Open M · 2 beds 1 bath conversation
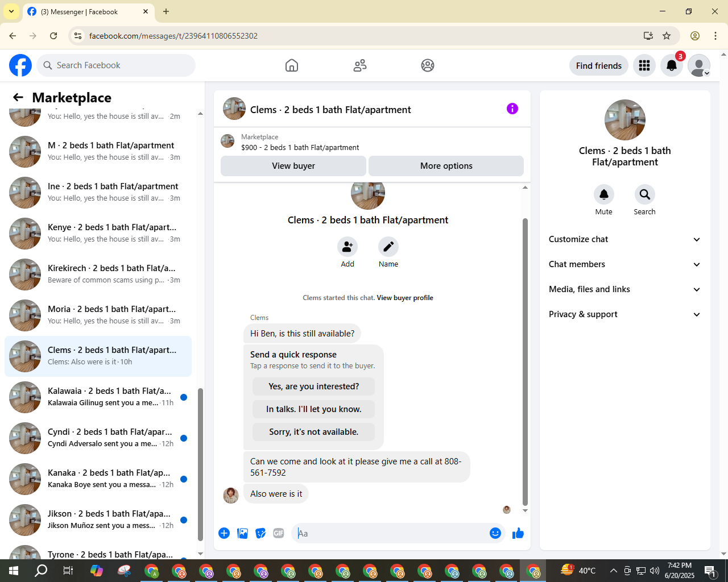 (x=98, y=152)
